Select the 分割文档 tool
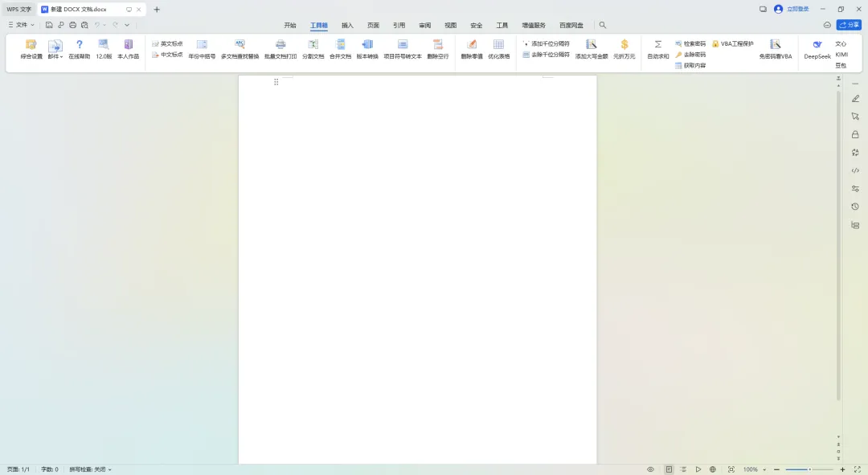 [x=313, y=49]
